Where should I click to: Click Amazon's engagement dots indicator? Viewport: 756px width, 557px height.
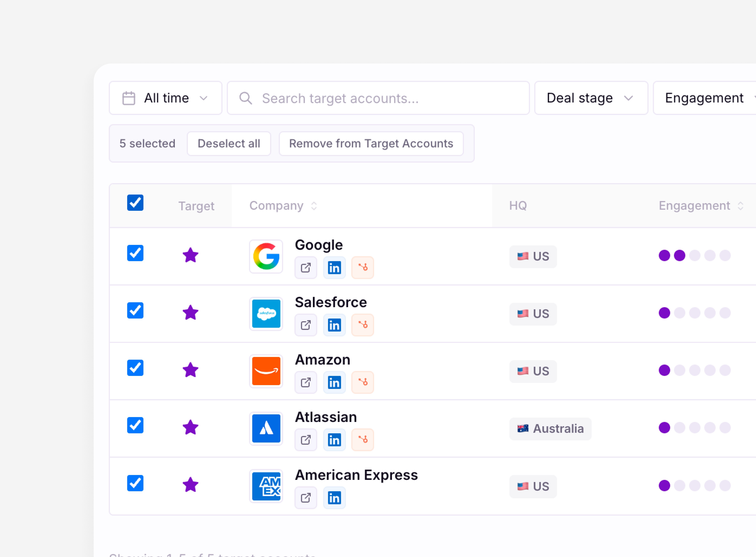(695, 370)
